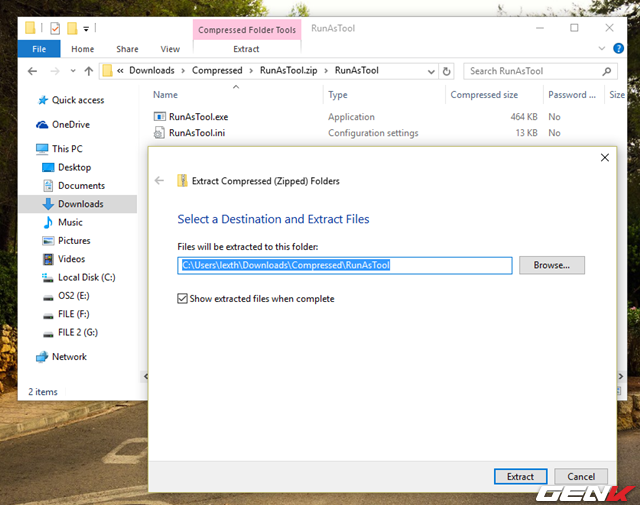
Task: Click the back arrow in Extract dialog
Action: (160, 181)
